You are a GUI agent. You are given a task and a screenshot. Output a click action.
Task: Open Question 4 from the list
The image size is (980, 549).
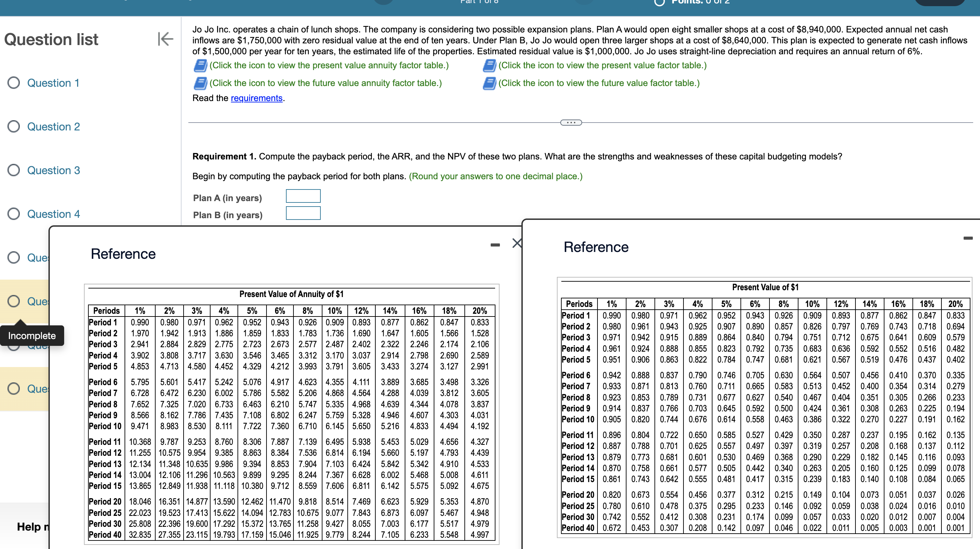point(54,214)
